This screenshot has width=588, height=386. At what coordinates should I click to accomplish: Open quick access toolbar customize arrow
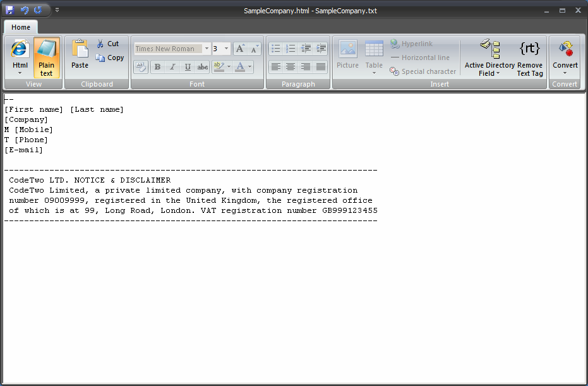pos(57,10)
